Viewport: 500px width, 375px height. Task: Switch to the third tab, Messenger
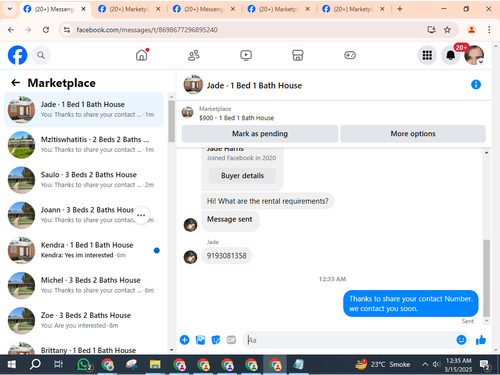tap(204, 9)
